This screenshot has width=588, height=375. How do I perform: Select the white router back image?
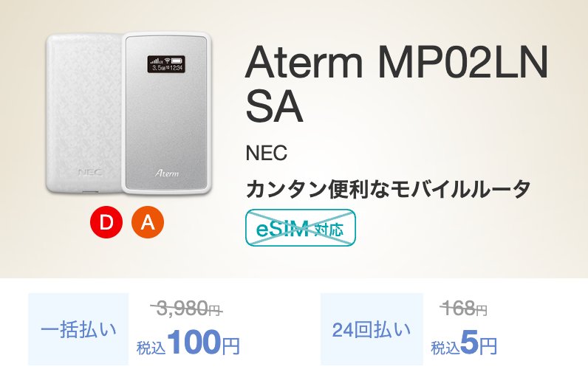[83, 111]
